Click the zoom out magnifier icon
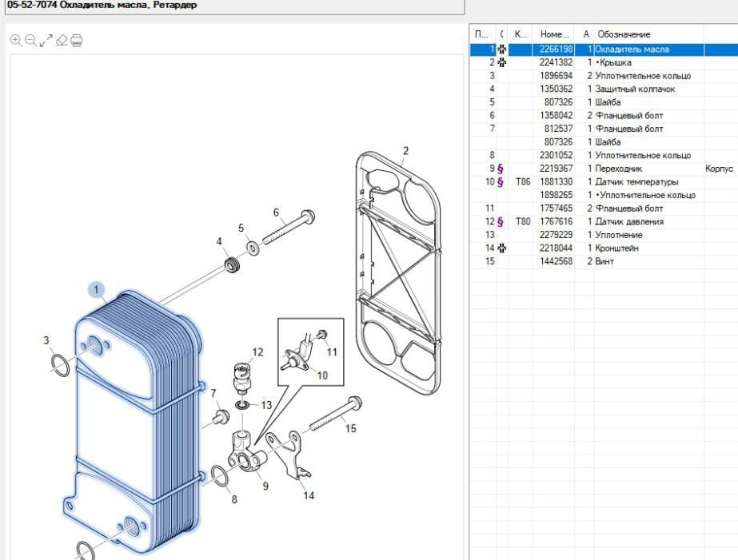The height and width of the screenshot is (560, 738). click(30, 40)
